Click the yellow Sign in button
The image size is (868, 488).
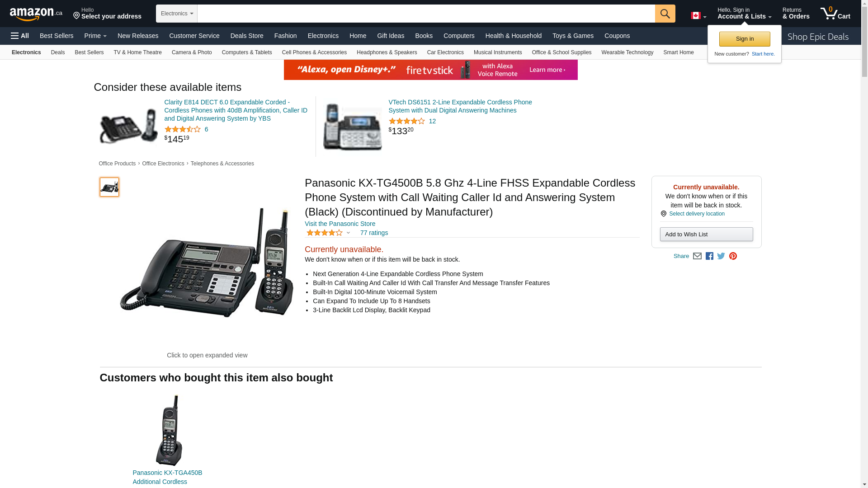[x=745, y=39]
